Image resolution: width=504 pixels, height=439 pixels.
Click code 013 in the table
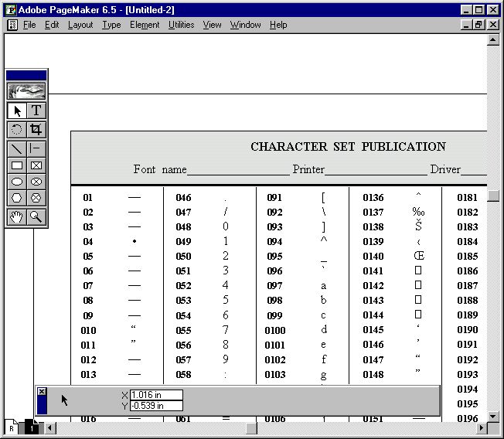[88, 374]
